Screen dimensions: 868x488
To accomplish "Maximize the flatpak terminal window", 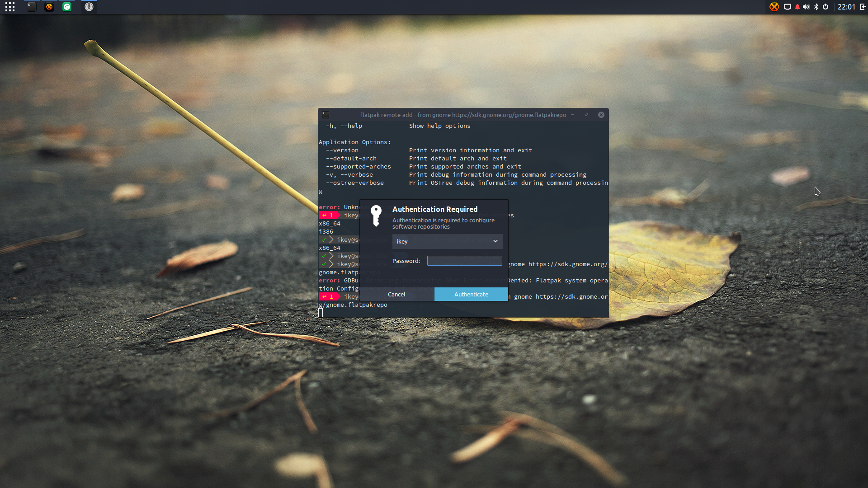I will [587, 115].
